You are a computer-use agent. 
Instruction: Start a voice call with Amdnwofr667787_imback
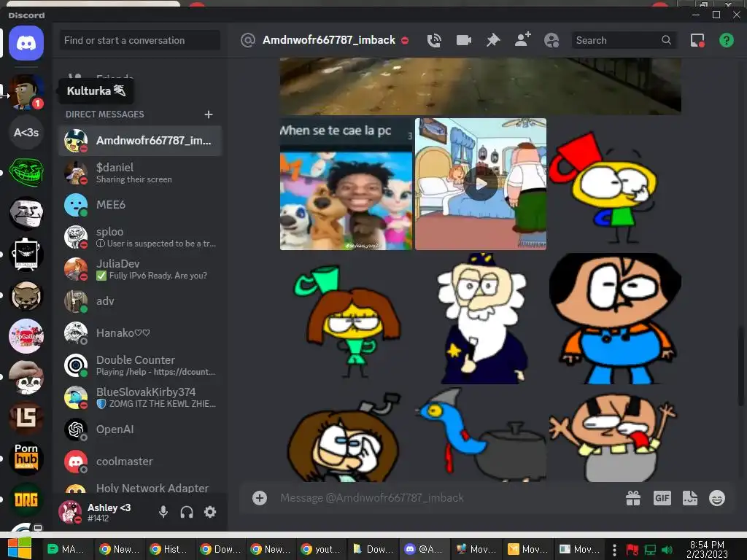tap(434, 41)
